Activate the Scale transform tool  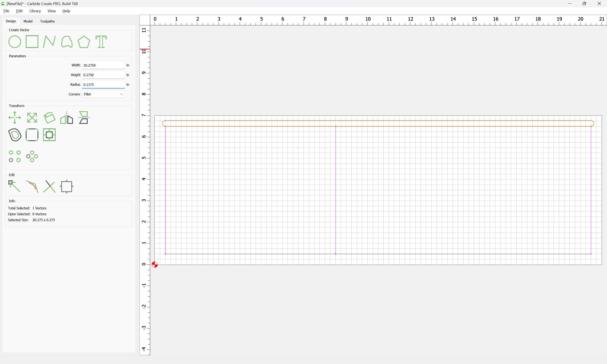[32, 118]
